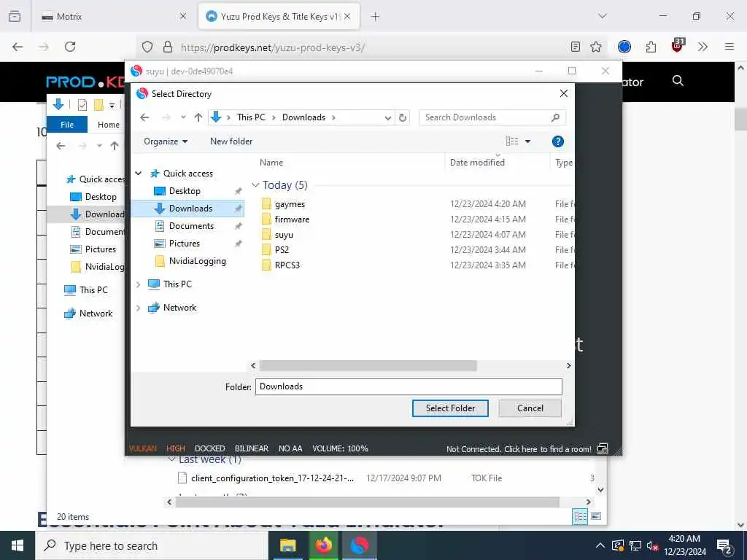Select Downloads in dialog Quick access
This screenshot has height=560, width=747.
click(187, 209)
